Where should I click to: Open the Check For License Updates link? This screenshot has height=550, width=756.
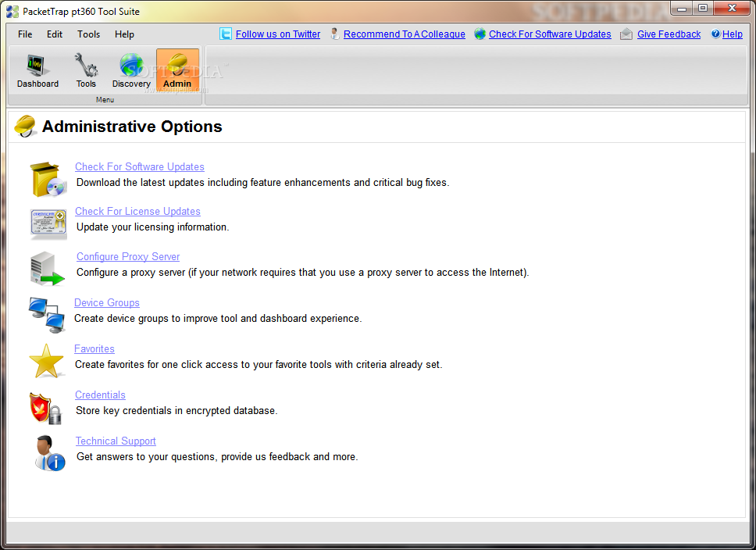tap(137, 211)
